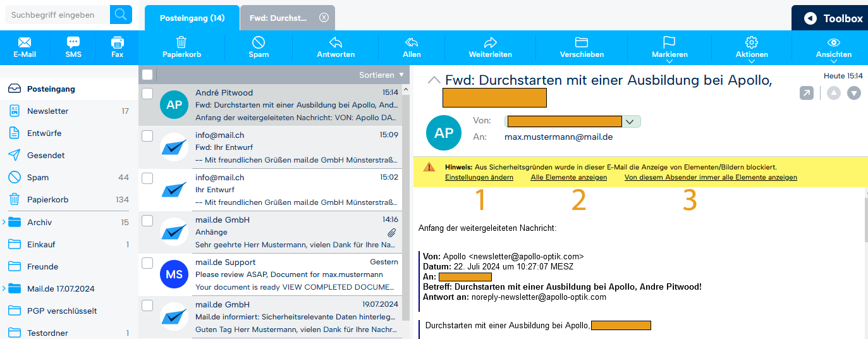Click the Alle Elemente anzeigen link
Image resolution: width=868 pixels, height=339 pixels.
[569, 178]
